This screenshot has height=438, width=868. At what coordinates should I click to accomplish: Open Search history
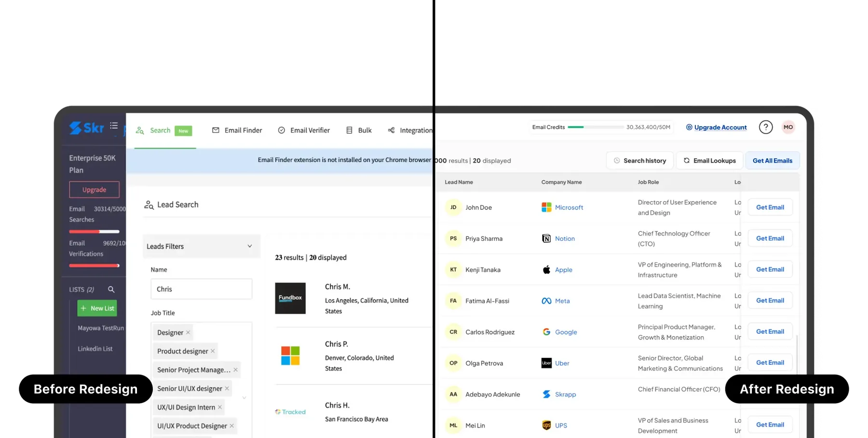point(640,161)
